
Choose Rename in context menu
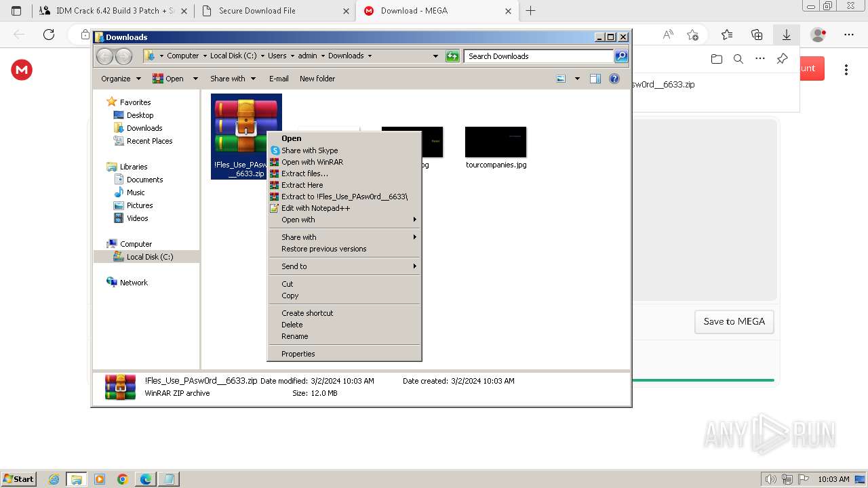(x=344, y=336)
